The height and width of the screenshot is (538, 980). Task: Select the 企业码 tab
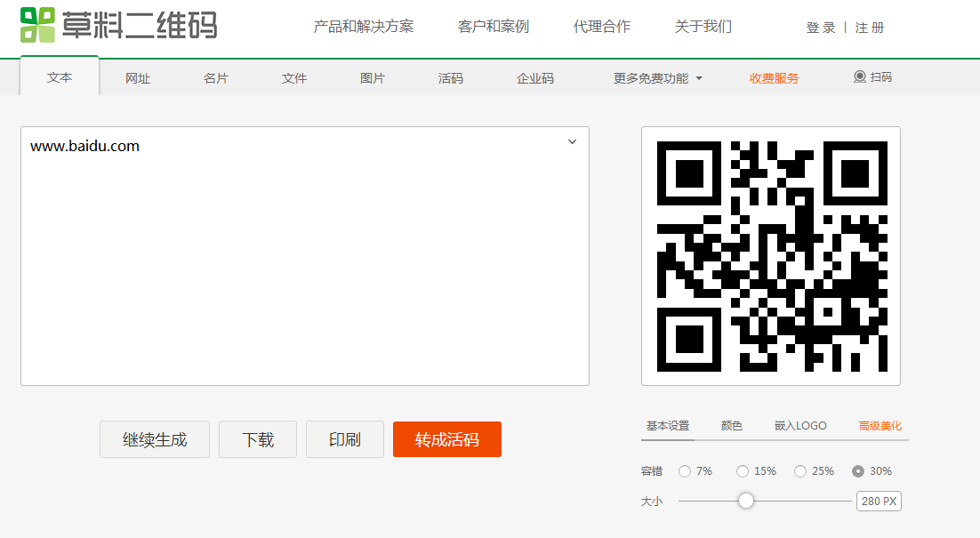click(535, 78)
